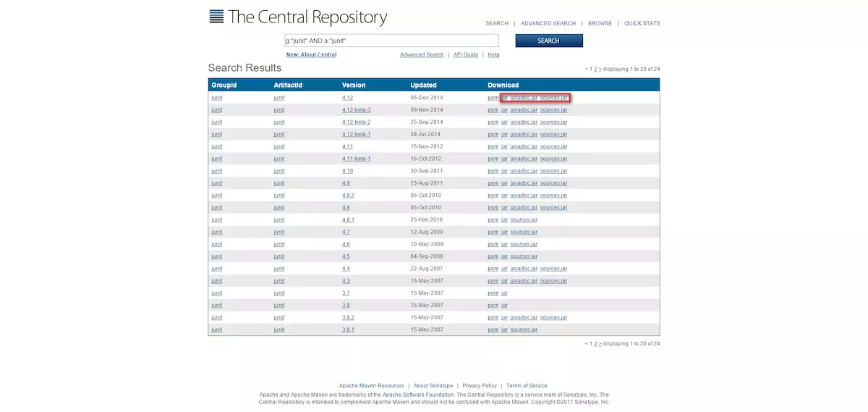Open version 4.11 link
Image resolution: width=868 pixels, height=412 pixels.
pos(348,146)
